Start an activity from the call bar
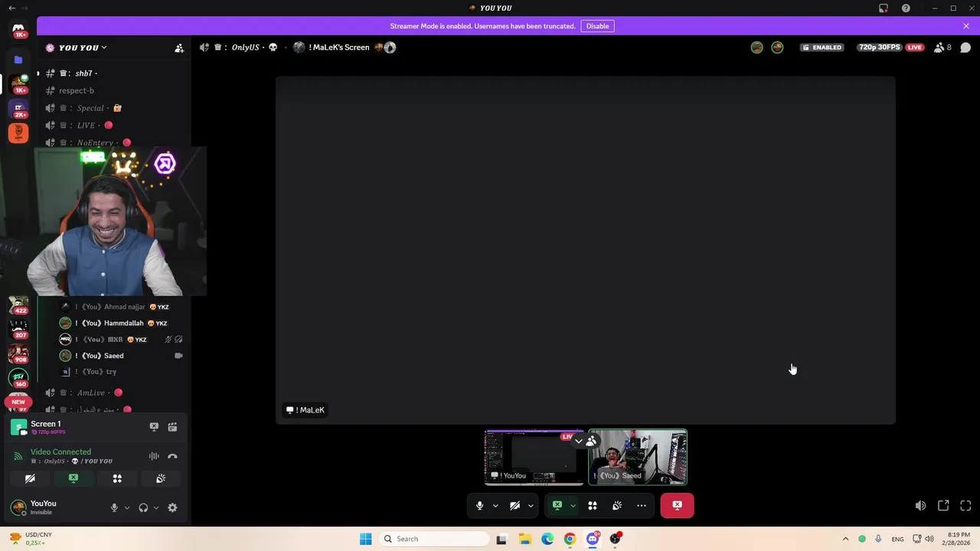The image size is (980, 551). pyautogui.click(x=593, y=506)
